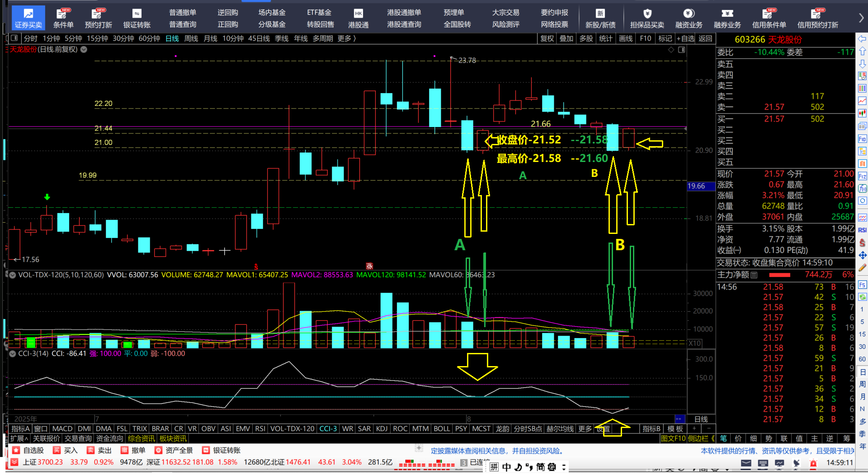Click the F12 sidebar icon
This screenshot has width=868, height=476.
click(x=863, y=176)
